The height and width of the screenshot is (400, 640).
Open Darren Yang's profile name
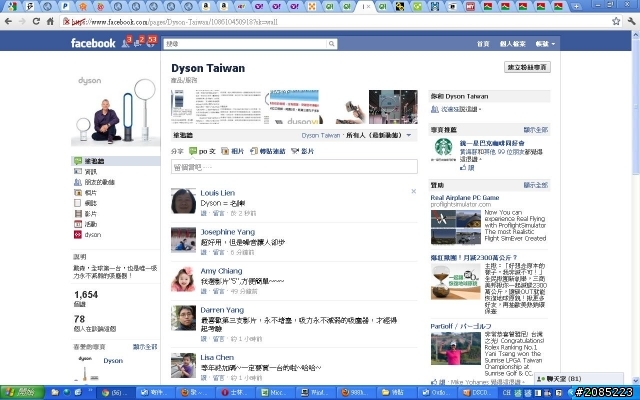(222, 310)
